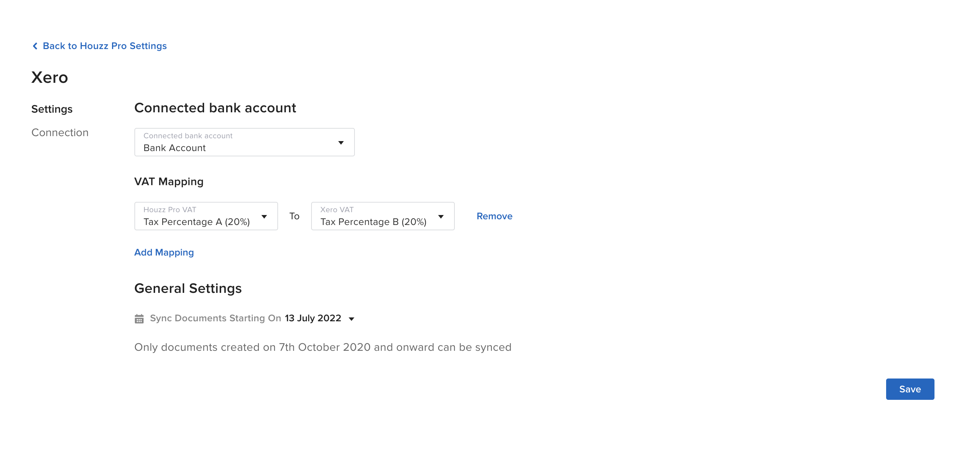
Task: Open the Houzz Pro VAT selector
Action: [206, 216]
